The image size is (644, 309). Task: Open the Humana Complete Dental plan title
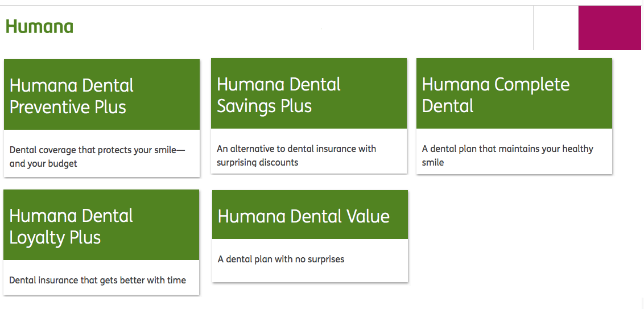(x=496, y=96)
